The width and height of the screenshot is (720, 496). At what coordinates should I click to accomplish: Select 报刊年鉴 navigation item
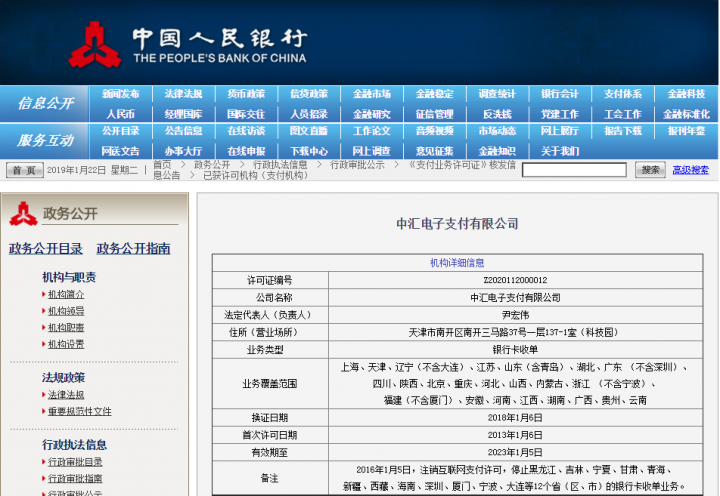[x=686, y=131]
